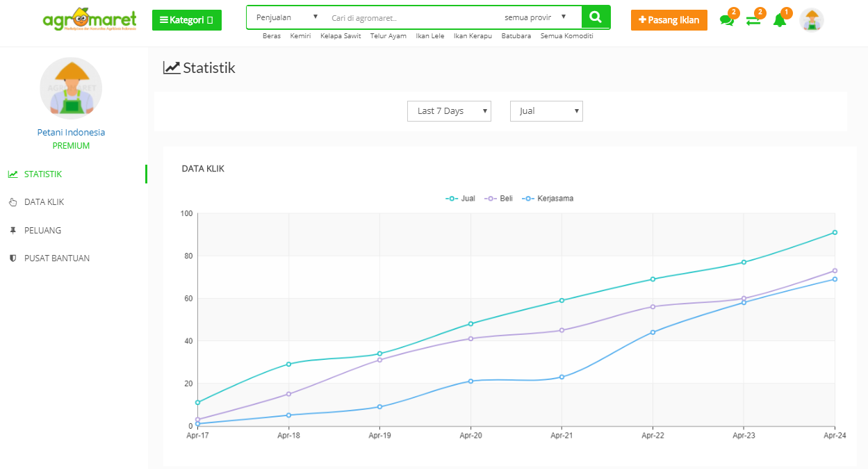Image resolution: width=868 pixels, height=469 pixels.
Task: Expand the semua provinsi dropdown
Action: pos(535,17)
